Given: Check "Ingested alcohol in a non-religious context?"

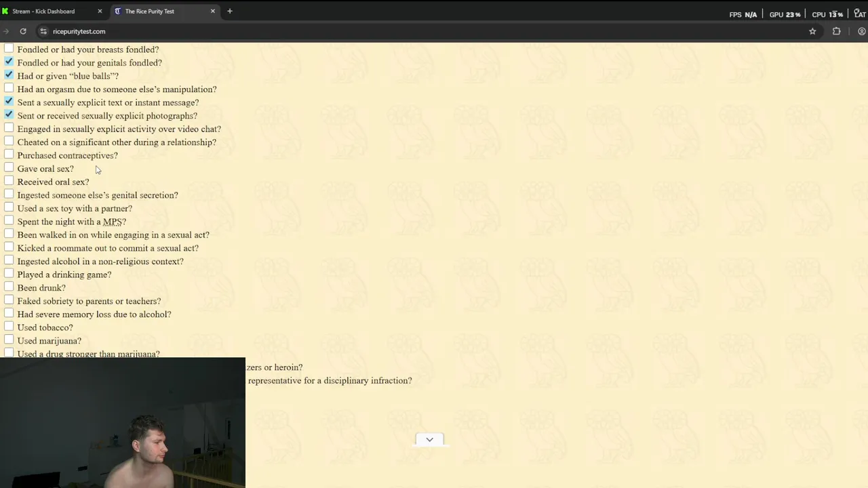Looking at the screenshot, I should [x=9, y=260].
